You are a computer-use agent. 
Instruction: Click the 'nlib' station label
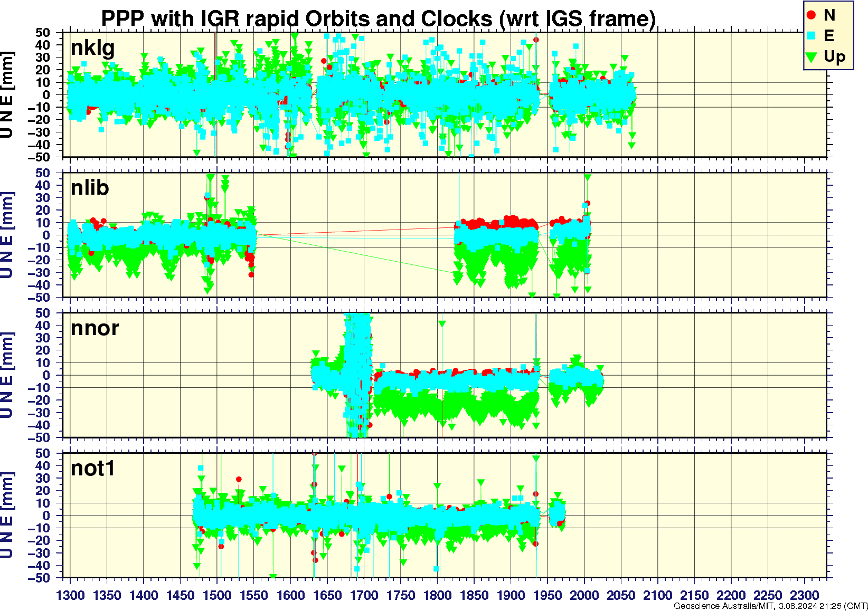click(90, 187)
